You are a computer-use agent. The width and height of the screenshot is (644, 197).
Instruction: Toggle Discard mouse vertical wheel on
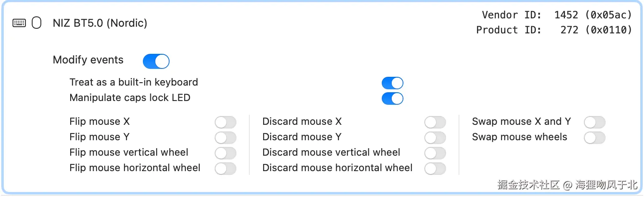click(x=435, y=153)
